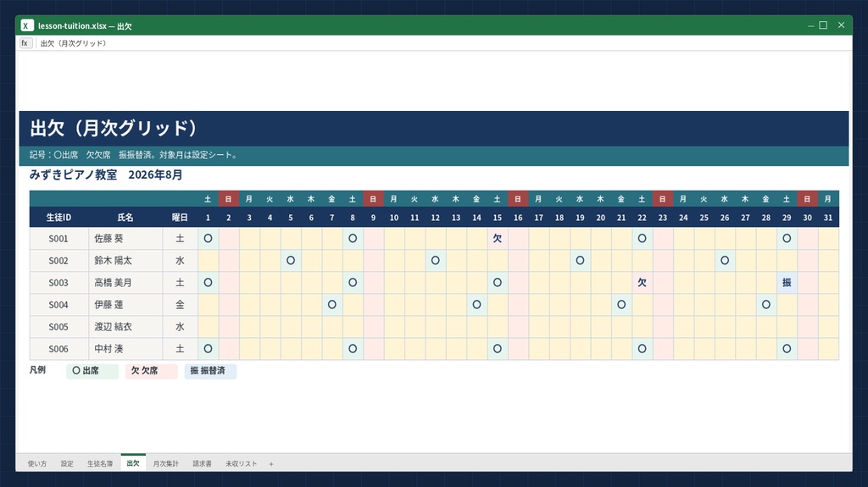
Task: Select S006 attendance mark on day 1
Action: (209, 349)
